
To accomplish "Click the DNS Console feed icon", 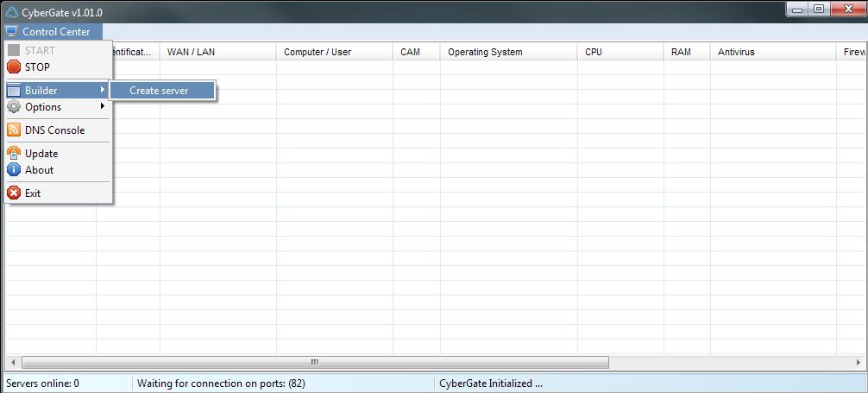I will (14, 130).
